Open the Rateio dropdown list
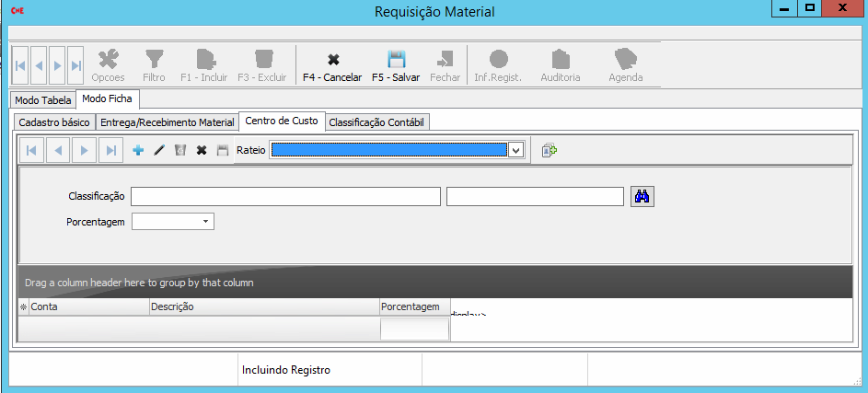 (515, 150)
